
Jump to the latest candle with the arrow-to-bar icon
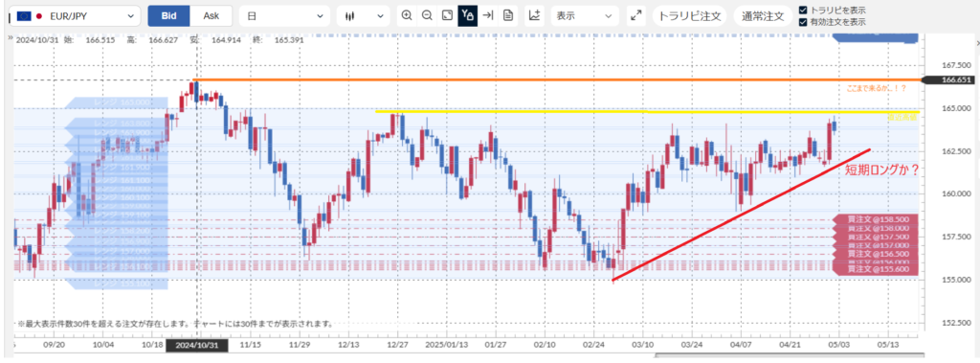click(488, 15)
